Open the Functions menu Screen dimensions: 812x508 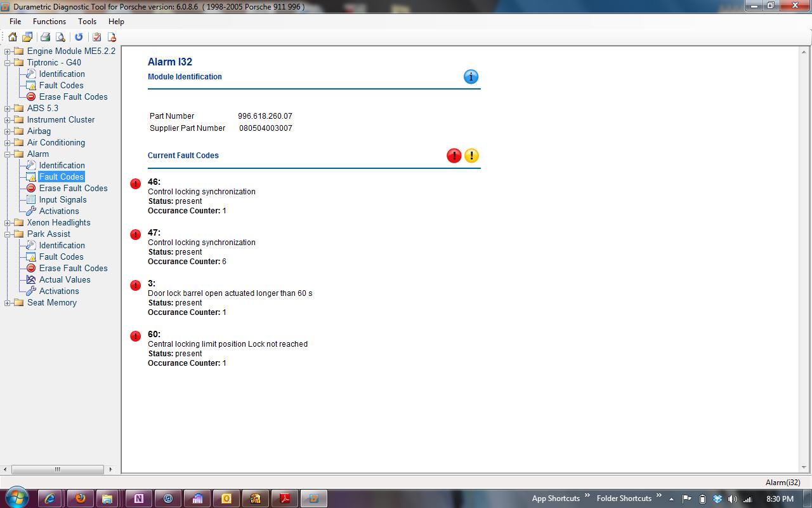click(x=49, y=21)
